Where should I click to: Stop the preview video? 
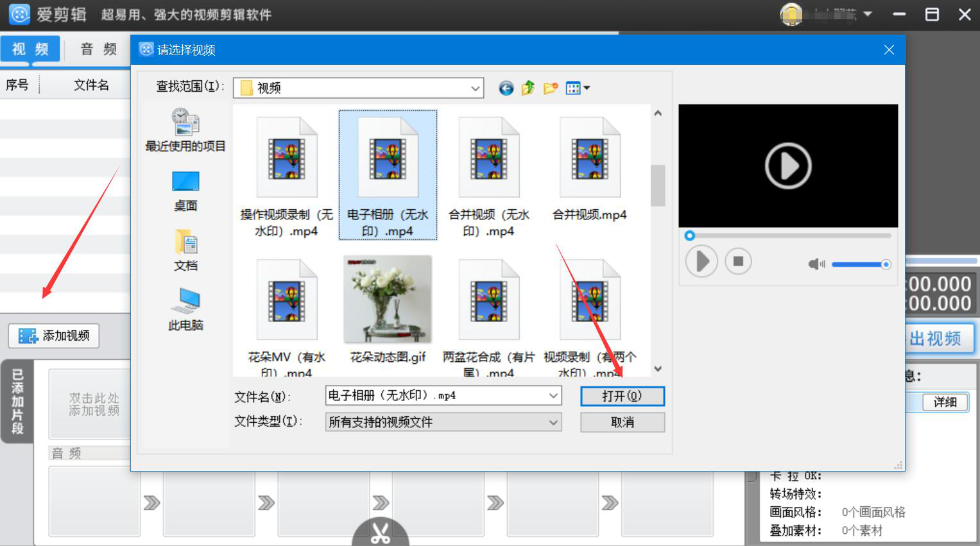(x=738, y=261)
